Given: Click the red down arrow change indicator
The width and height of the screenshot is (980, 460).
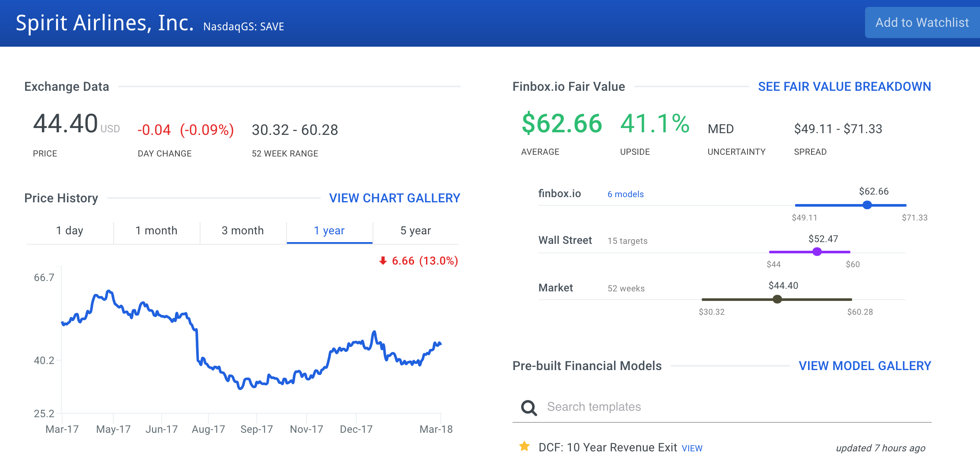Looking at the screenshot, I should pyautogui.click(x=383, y=261).
